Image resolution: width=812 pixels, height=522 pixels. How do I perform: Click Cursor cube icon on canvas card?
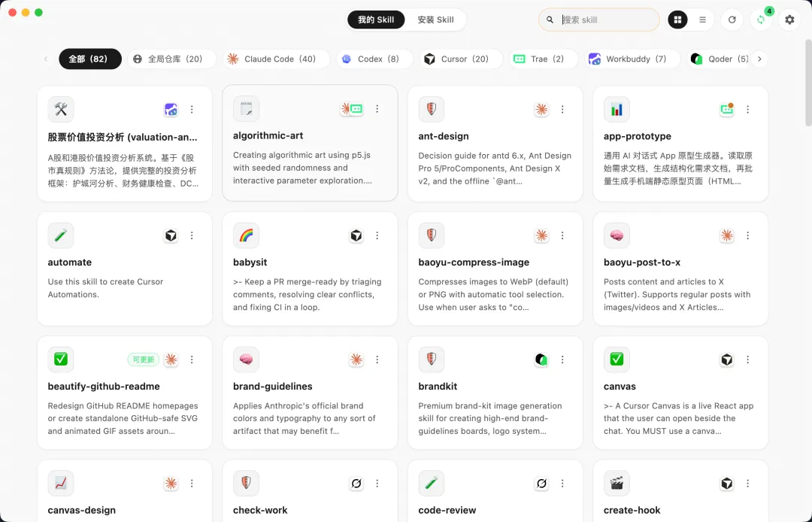pyautogui.click(x=727, y=360)
